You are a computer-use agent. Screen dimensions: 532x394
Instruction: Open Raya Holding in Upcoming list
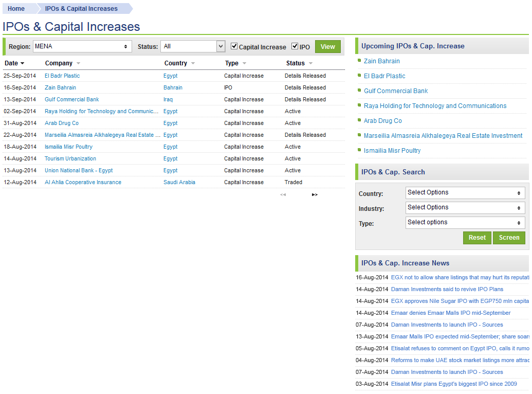[435, 106]
